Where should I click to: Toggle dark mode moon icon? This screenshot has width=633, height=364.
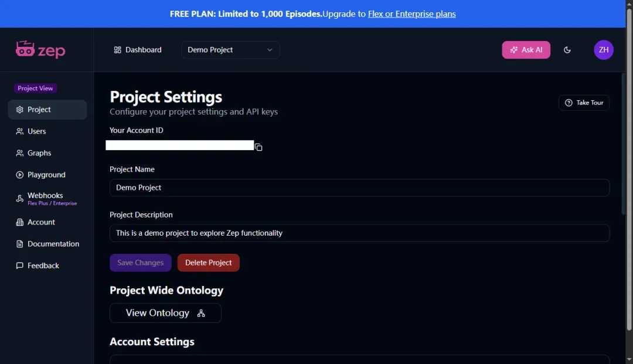567,50
